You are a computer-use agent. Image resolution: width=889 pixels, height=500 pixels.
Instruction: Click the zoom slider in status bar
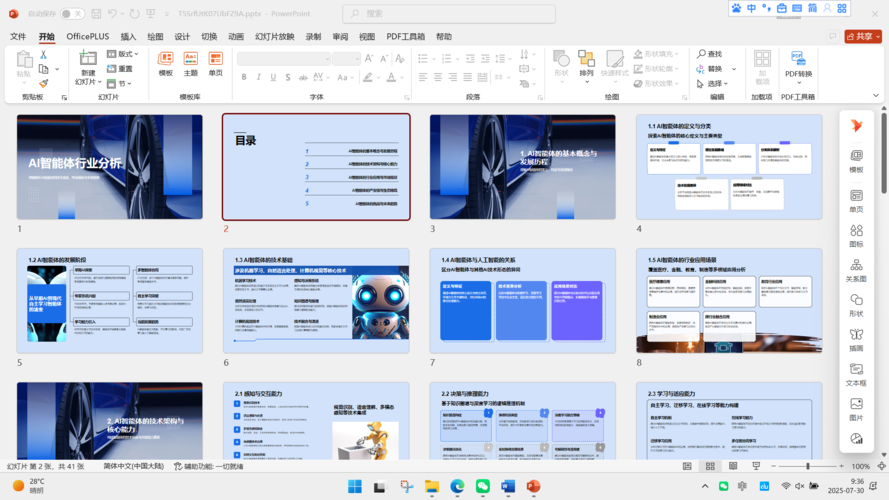point(808,466)
